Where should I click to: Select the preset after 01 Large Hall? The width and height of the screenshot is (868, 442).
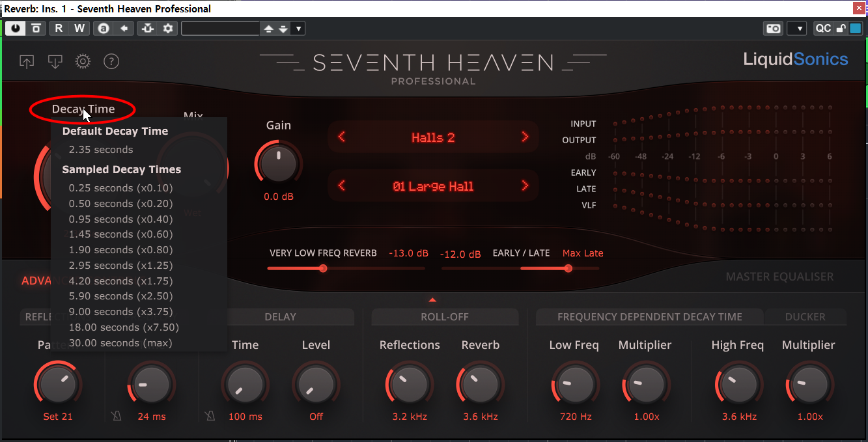pos(525,186)
